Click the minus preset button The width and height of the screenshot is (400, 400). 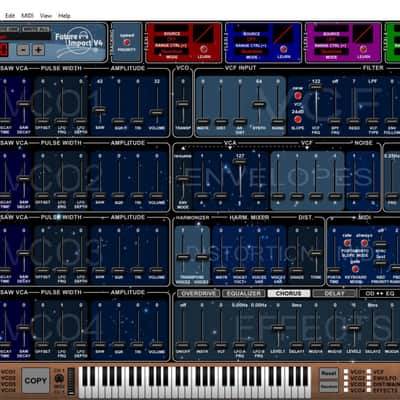click(x=23, y=50)
